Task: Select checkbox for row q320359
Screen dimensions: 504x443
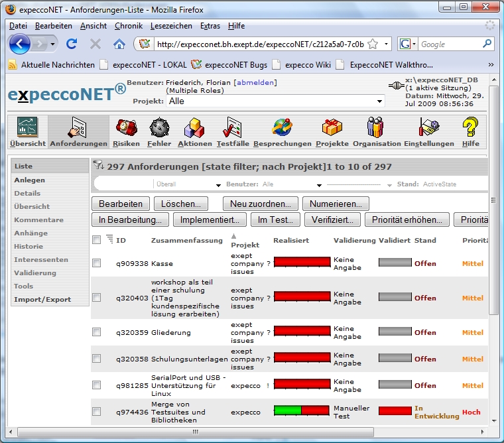Action: (97, 332)
